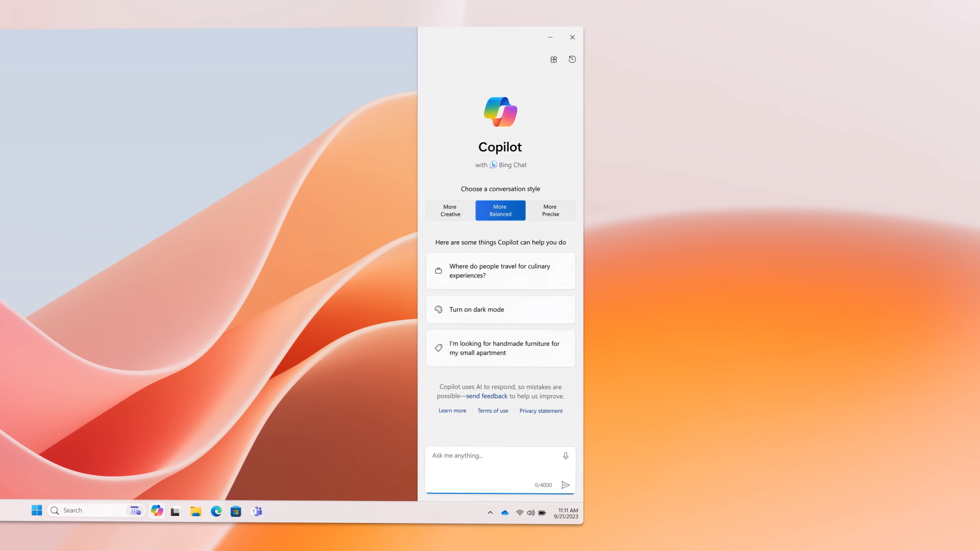Click the Microsoft Edge browser icon in taskbar
The width and height of the screenshot is (980, 551).
pyautogui.click(x=215, y=511)
